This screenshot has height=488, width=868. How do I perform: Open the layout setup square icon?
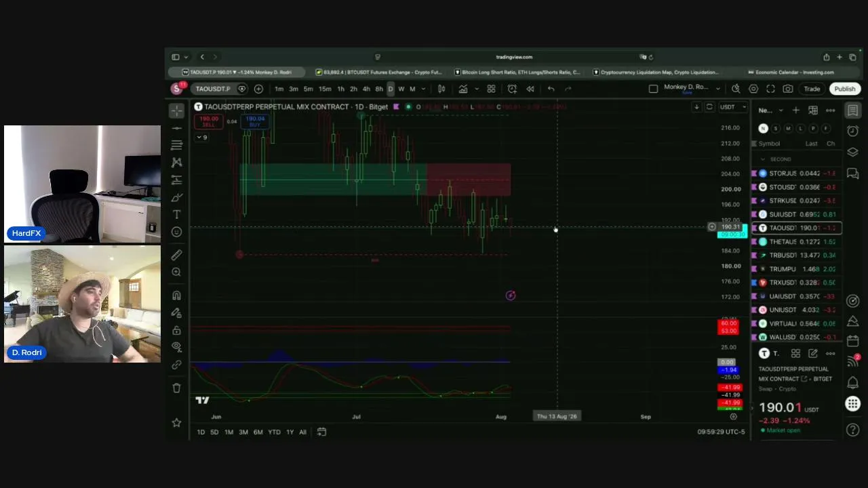pos(653,89)
